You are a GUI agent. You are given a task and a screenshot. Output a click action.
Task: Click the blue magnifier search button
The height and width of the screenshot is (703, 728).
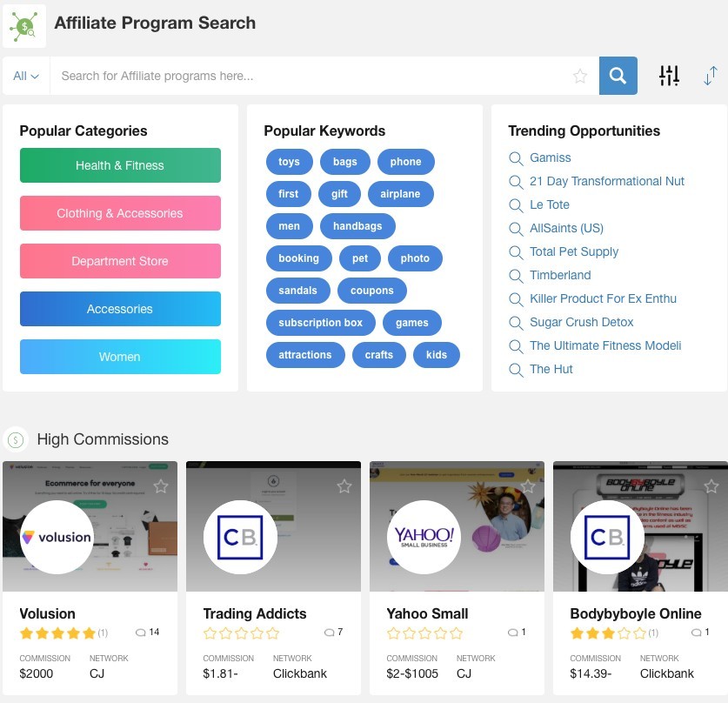click(618, 76)
